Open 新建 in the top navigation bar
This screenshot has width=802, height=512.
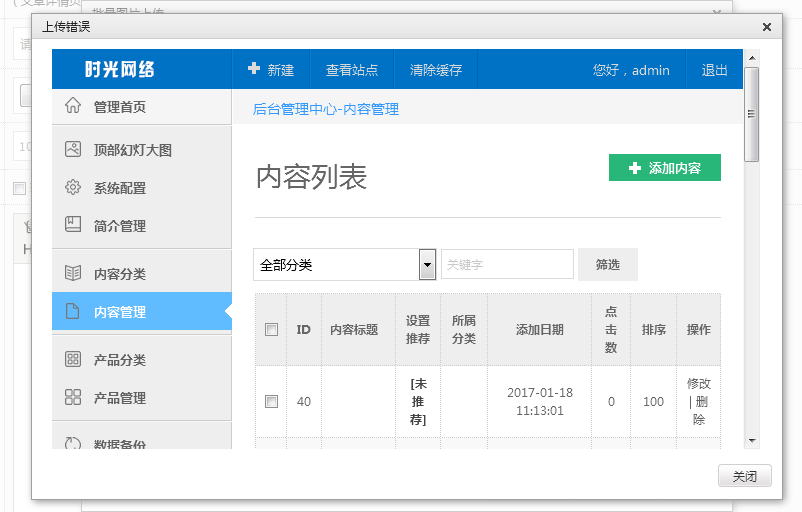coord(271,70)
